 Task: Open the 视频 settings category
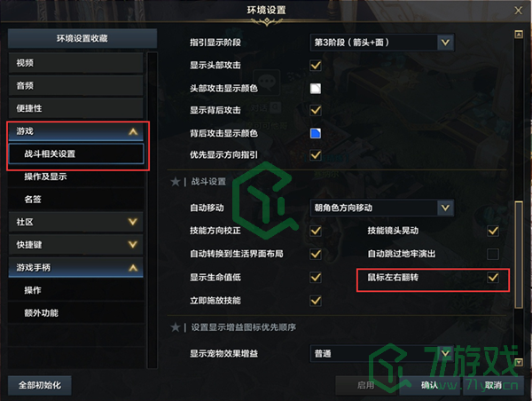tap(75, 63)
